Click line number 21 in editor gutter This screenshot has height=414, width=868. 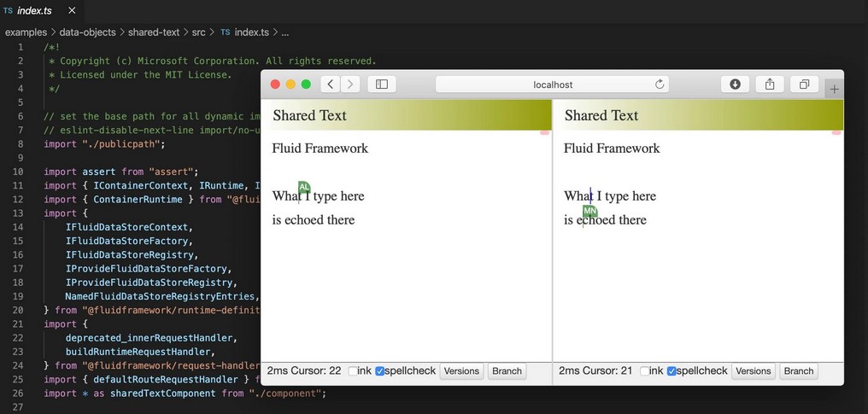[x=17, y=324]
